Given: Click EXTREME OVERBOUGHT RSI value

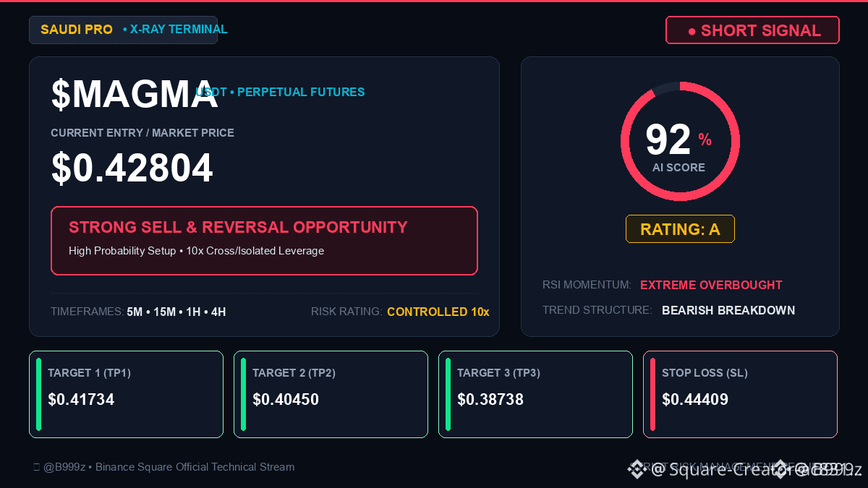Looking at the screenshot, I should coord(711,286).
